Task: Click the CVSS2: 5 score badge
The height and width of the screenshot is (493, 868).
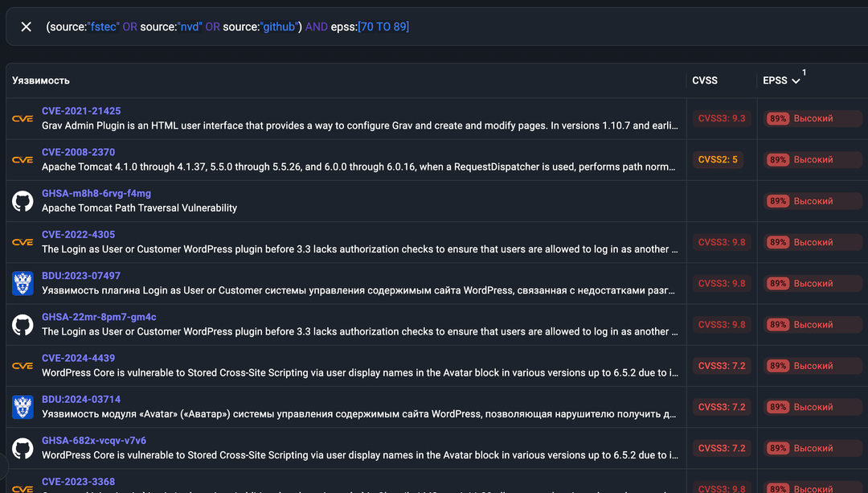Action: tap(718, 160)
